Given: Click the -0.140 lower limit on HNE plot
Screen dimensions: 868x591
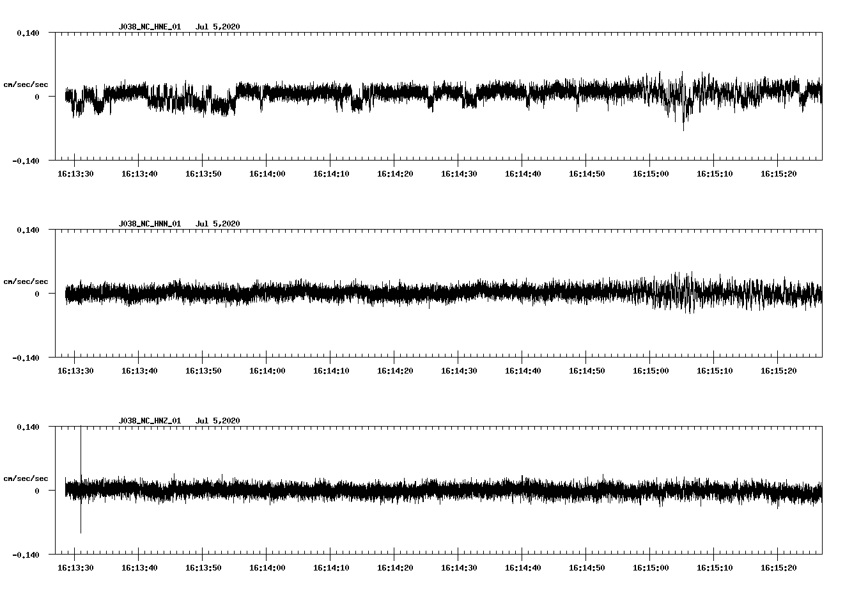Looking at the screenshot, I should pyautogui.click(x=26, y=161).
